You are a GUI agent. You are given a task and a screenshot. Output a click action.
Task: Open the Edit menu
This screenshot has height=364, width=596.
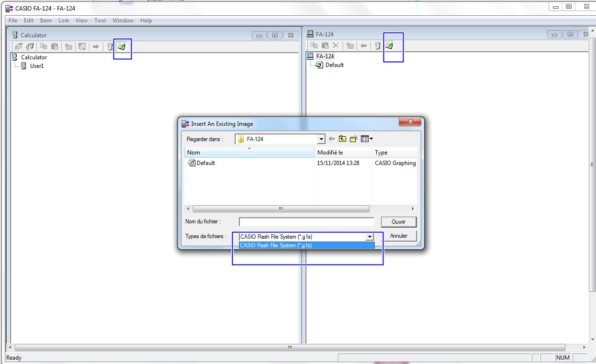point(29,21)
